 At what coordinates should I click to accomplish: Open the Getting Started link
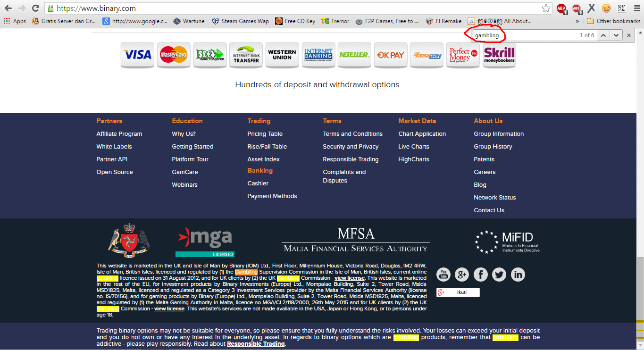[192, 147]
